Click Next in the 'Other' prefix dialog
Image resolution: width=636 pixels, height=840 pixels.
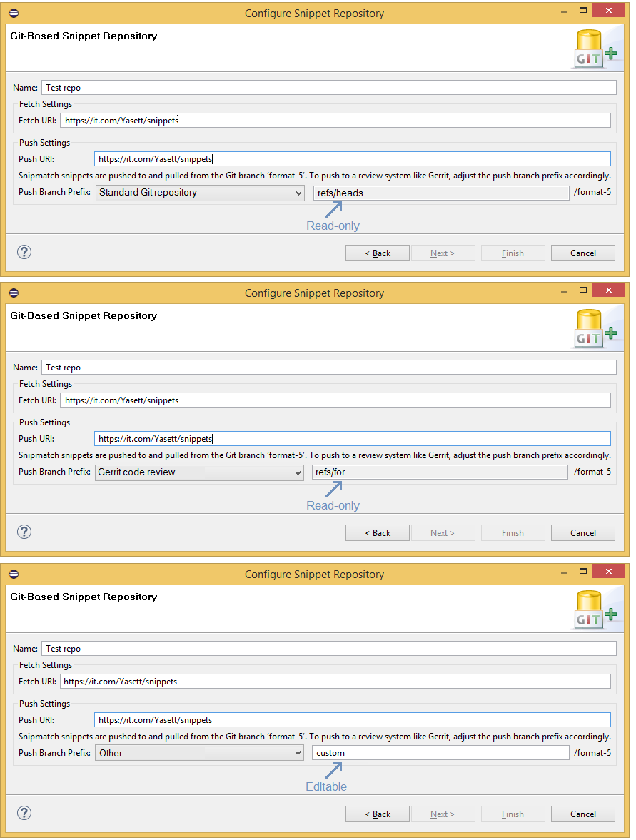tap(443, 814)
